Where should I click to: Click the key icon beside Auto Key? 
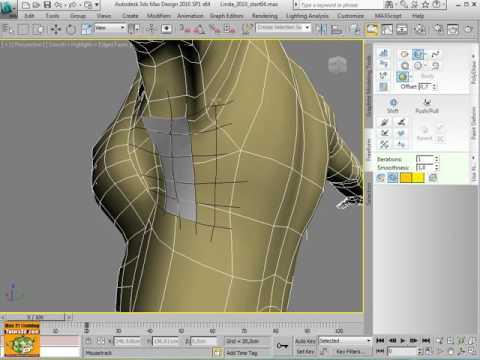click(282, 346)
